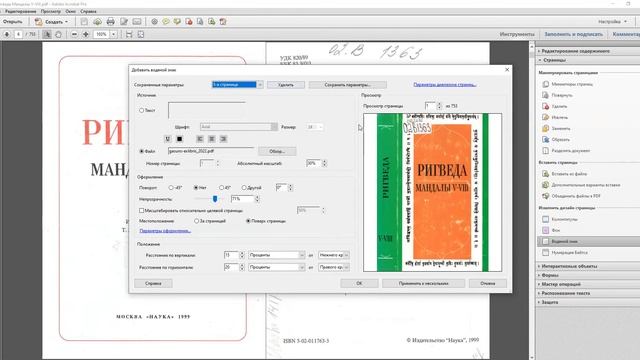Click the black text color swatch
The width and height of the screenshot is (640, 360).
pos(179,139)
